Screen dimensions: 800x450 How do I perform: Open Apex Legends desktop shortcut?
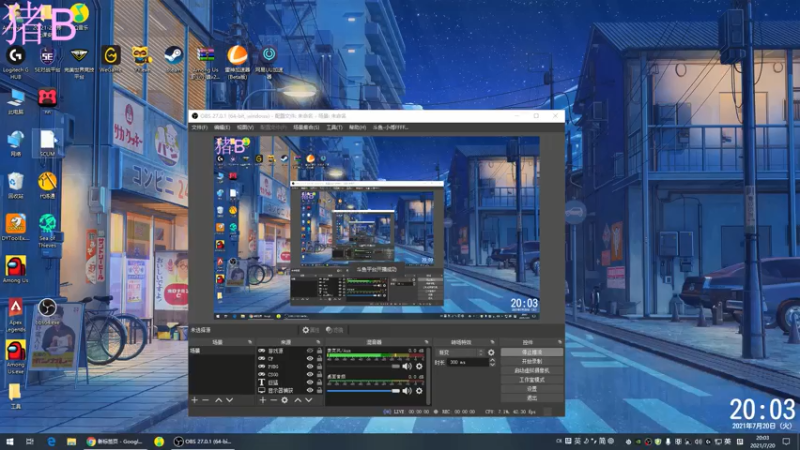(15, 315)
